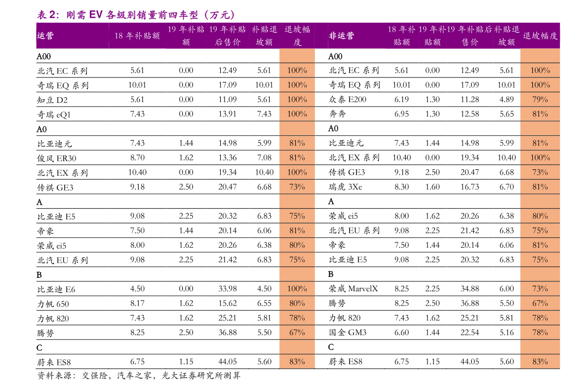Click price 15.62 in 力帆 650 row
The height and width of the screenshot is (390, 588).
[x=228, y=304]
